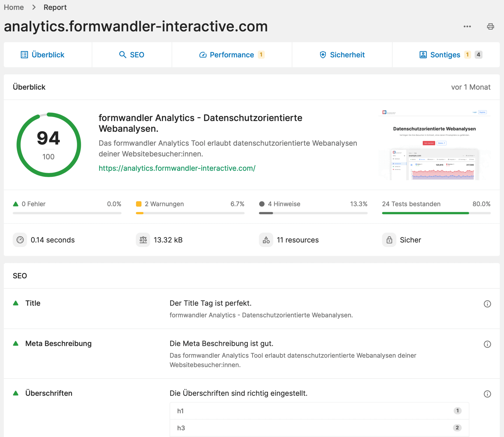504x437 pixels.
Task: Switch to the Sontiges tab
Action: (x=446, y=55)
